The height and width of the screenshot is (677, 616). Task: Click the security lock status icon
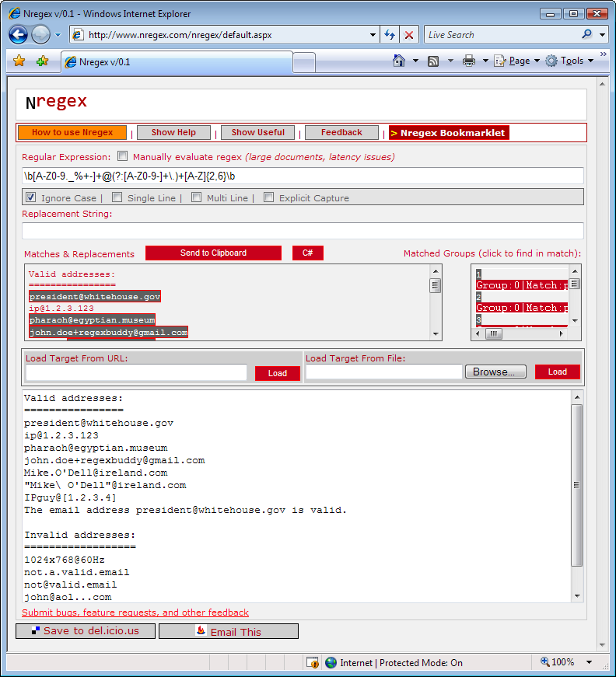pyautogui.click(x=313, y=662)
